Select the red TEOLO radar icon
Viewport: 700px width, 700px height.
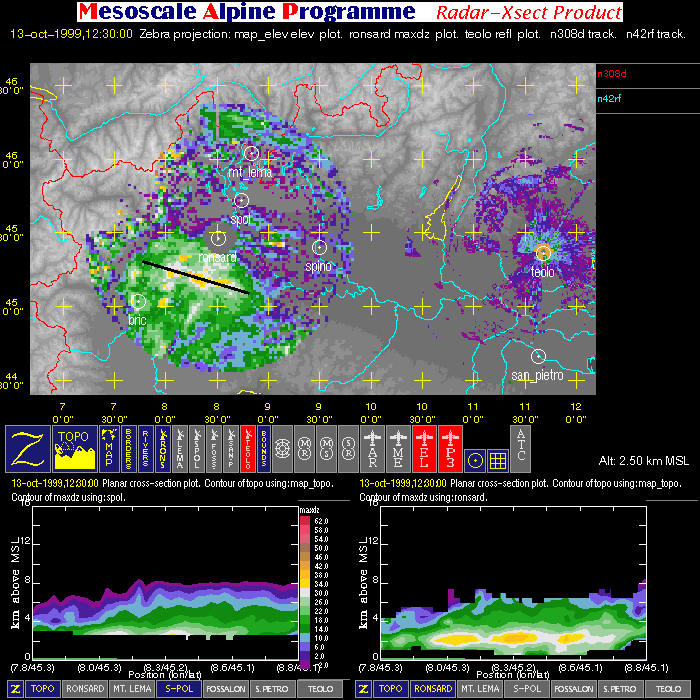point(248,448)
